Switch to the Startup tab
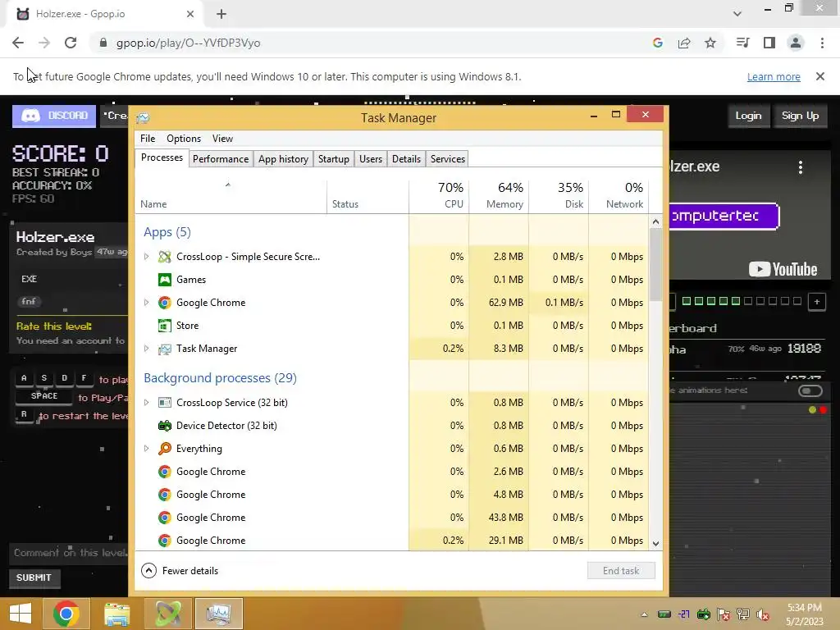Screen dimensions: 840x630 click(334, 159)
